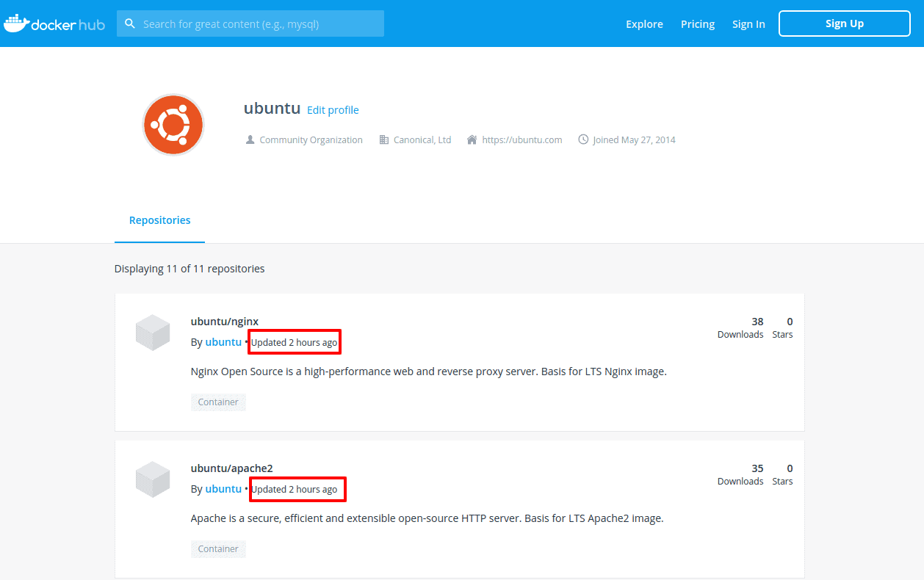Click the home icon beside ubuntu.com
924x580 pixels.
[472, 139]
